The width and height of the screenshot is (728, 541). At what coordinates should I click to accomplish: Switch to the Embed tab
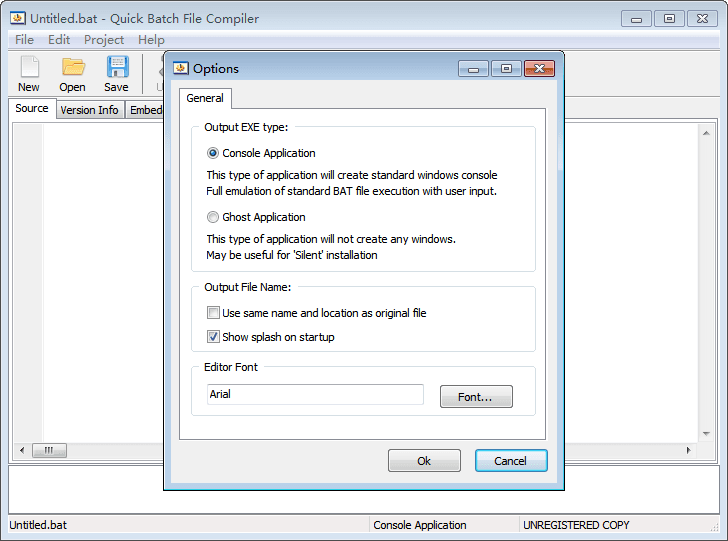[x=145, y=110]
